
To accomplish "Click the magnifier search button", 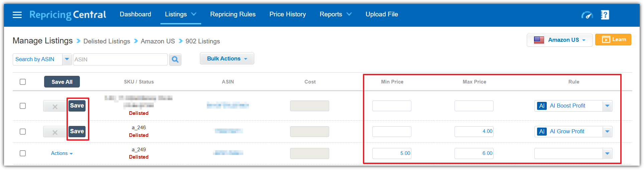I will (x=175, y=60).
